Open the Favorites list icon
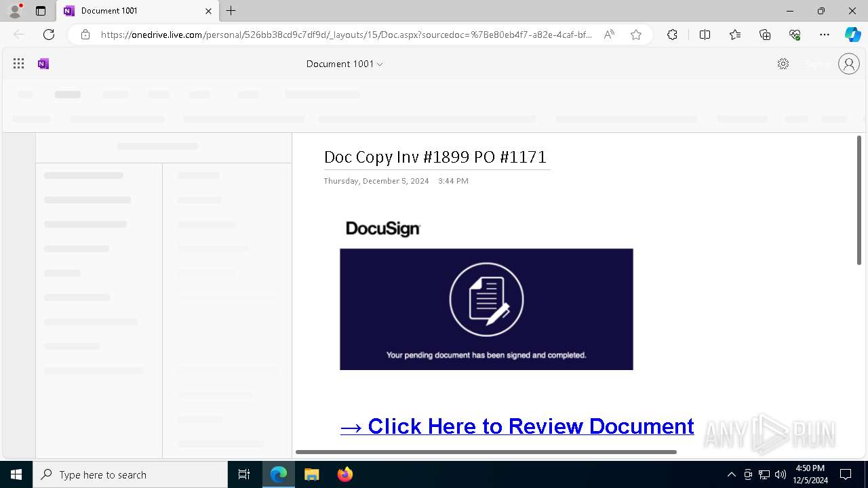 tap(735, 35)
